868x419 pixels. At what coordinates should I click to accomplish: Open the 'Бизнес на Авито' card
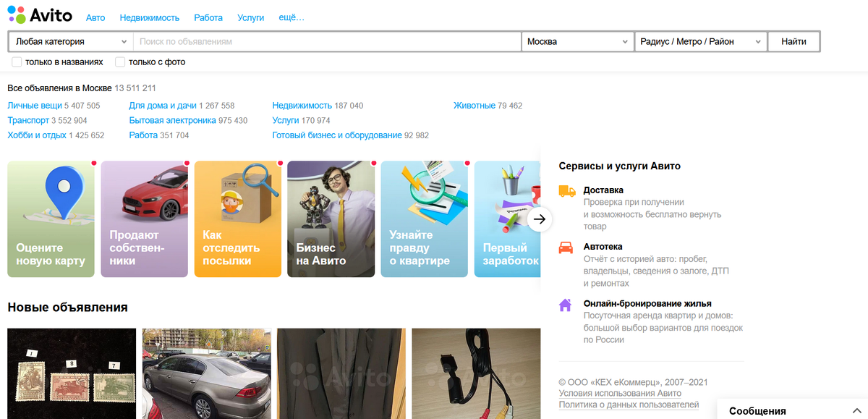[x=331, y=219]
